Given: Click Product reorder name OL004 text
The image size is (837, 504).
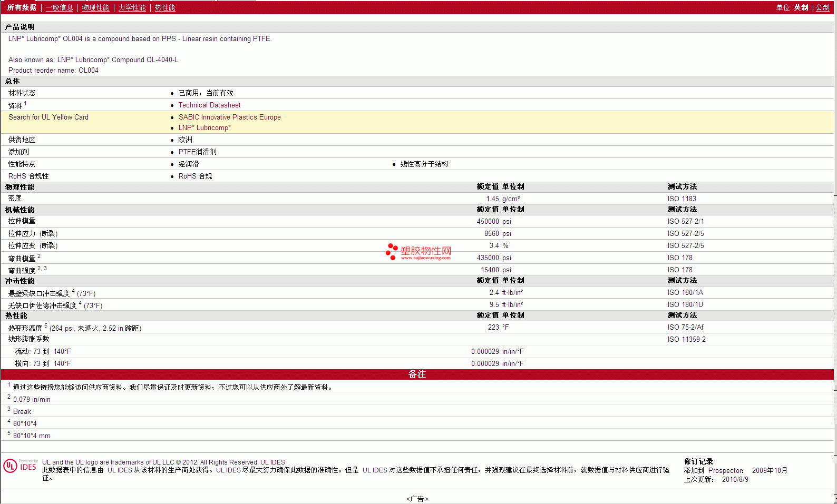Looking at the screenshot, I should click(x=53, y=70).
